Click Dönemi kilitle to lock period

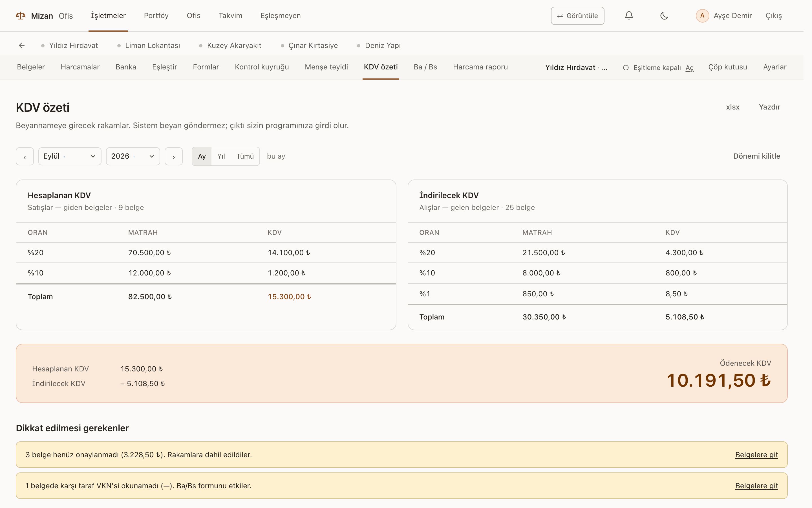(757, 156)
